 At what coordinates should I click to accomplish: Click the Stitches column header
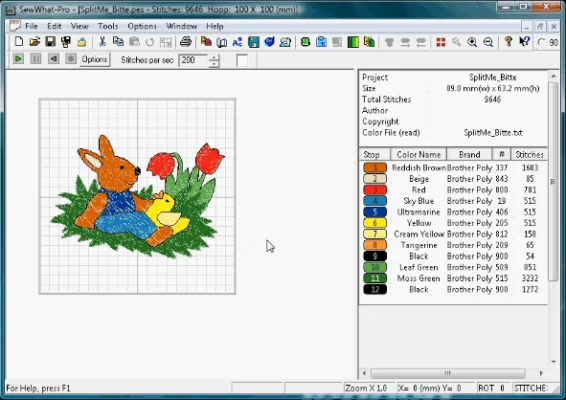pos(529,155)
